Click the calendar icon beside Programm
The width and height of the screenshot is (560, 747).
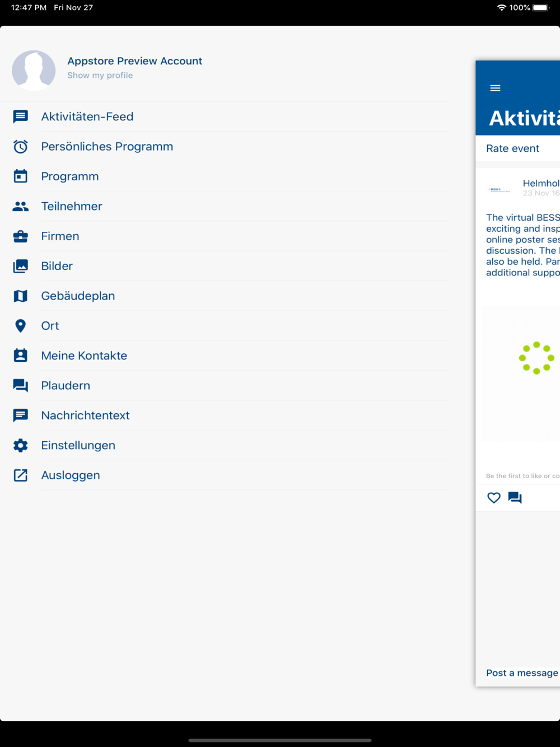pos(21,176)
